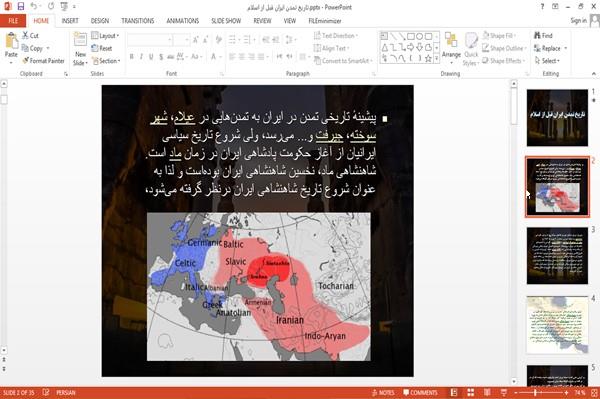Toggle bullets list formatting
The height and width of the screenshot is (399, 600).
click(232, 39)
